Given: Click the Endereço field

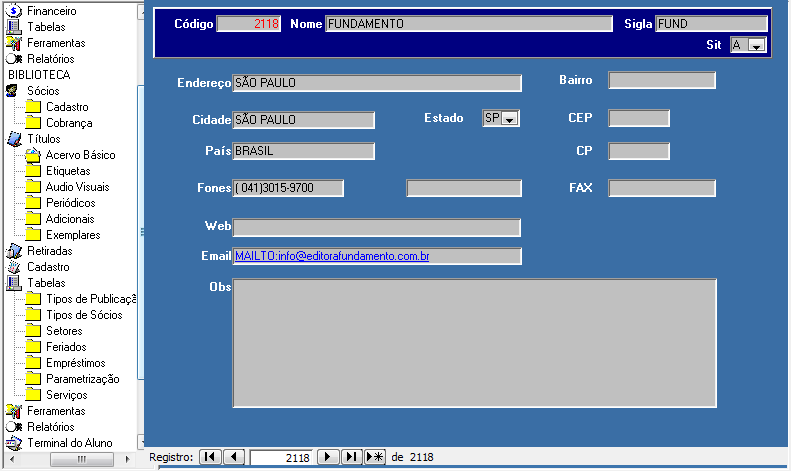Looking at the screenshot, I should coord(377,83).
